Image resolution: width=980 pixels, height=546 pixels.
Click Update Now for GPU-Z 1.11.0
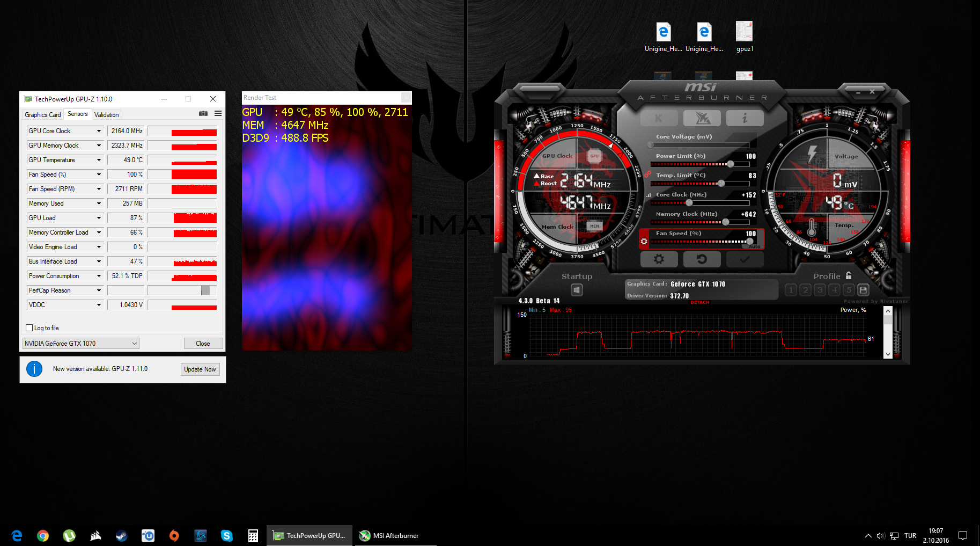point(200,369)
